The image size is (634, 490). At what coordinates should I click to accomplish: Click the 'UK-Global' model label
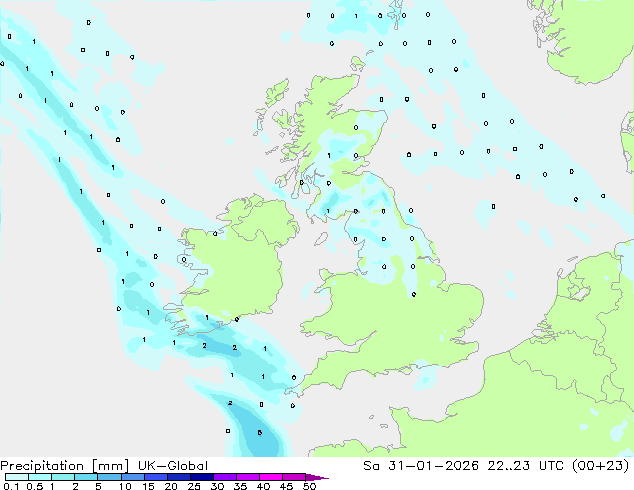point(173,466)
